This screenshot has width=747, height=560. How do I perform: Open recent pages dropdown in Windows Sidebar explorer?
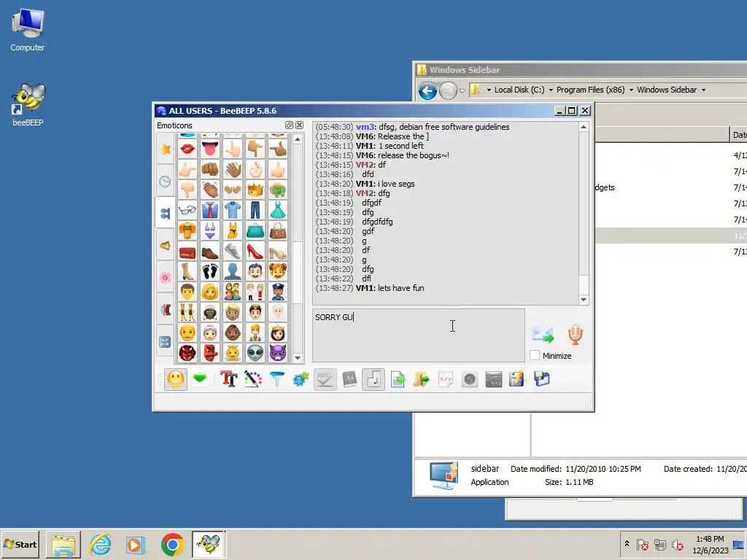point(462,90)
